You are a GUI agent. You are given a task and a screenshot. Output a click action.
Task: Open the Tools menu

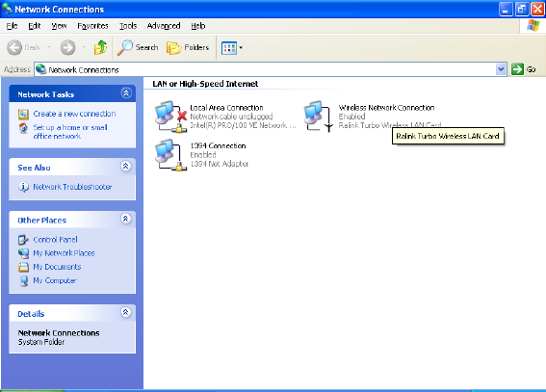[x=128, y=26]
